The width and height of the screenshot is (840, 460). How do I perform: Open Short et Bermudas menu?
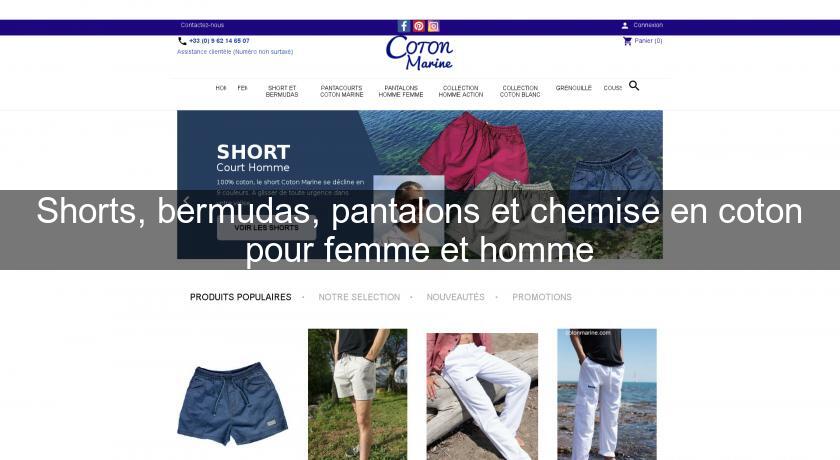tap(282, 91)
